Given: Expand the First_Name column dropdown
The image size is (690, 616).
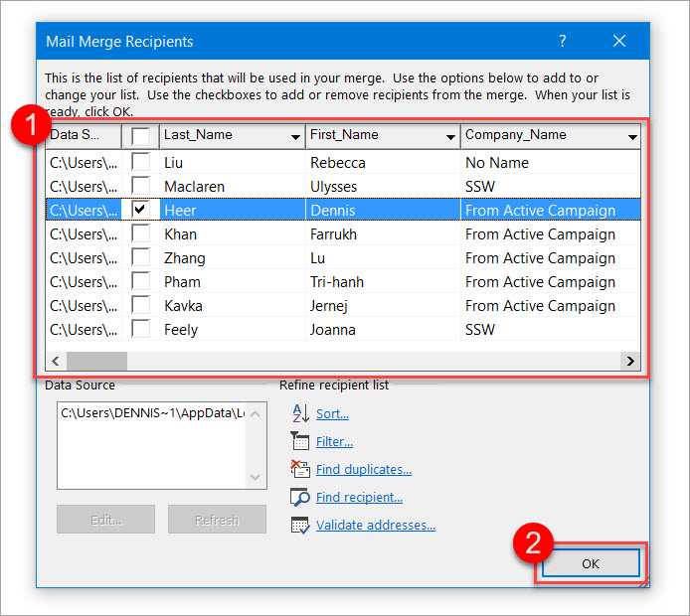Looking at the screenshot, I should (449, 136).
